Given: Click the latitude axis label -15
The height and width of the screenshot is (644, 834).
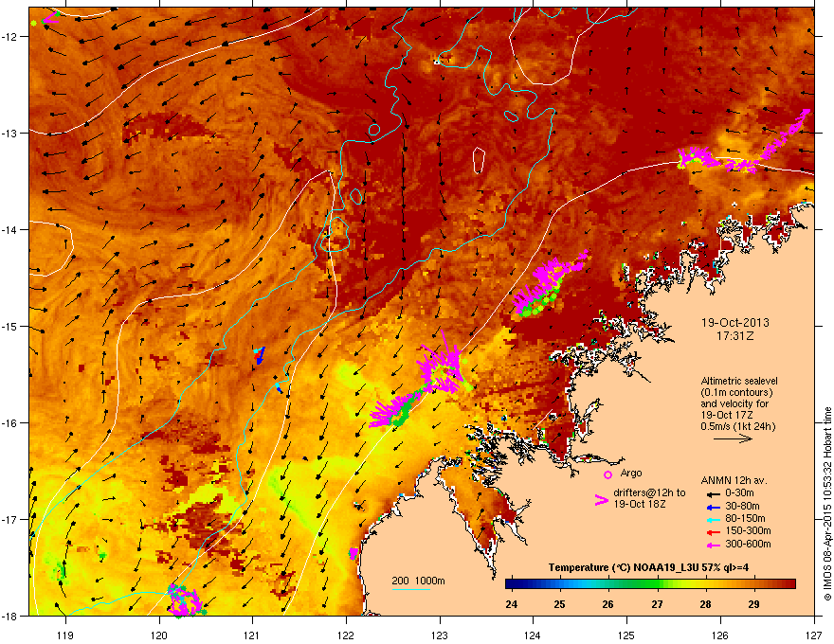Looking at the screenshot, I should [10, 326].
